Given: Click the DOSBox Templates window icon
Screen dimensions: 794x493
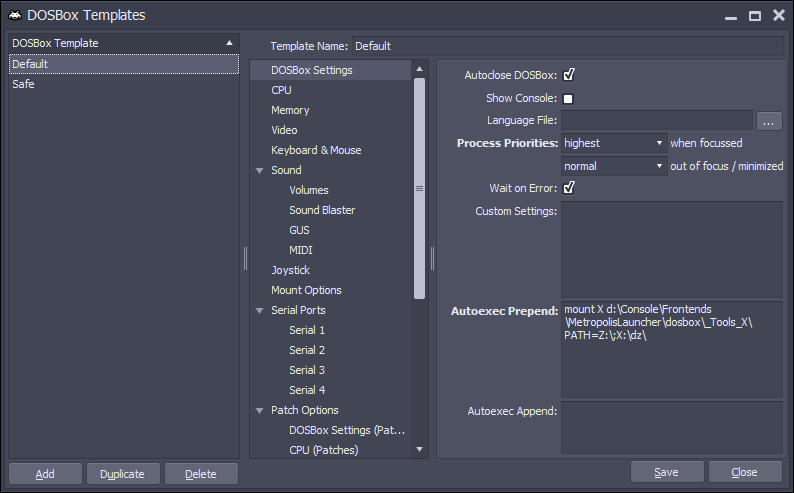Looking at the screenshot, I should click(15, 15).
